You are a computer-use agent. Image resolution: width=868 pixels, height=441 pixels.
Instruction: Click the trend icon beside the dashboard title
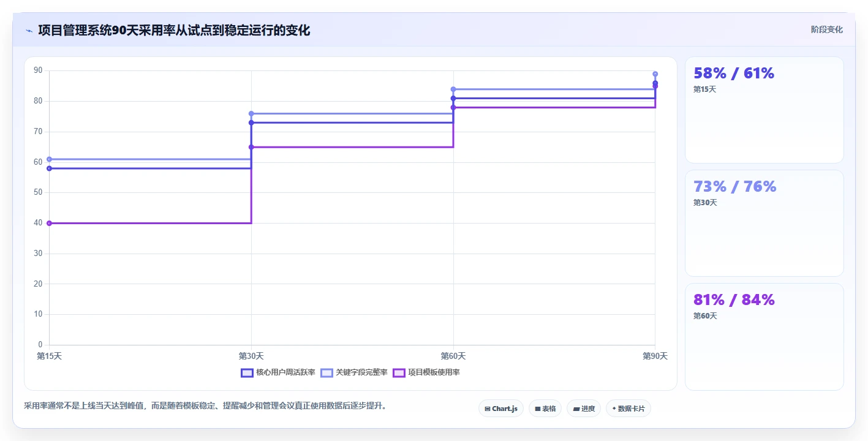(x=29, y=30)
